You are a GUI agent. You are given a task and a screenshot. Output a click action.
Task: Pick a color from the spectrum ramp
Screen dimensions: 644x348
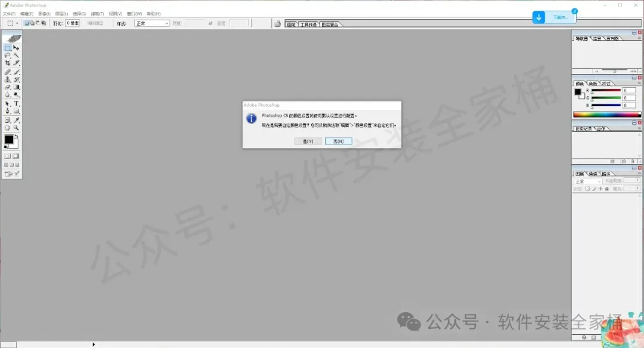coord(606,115)
